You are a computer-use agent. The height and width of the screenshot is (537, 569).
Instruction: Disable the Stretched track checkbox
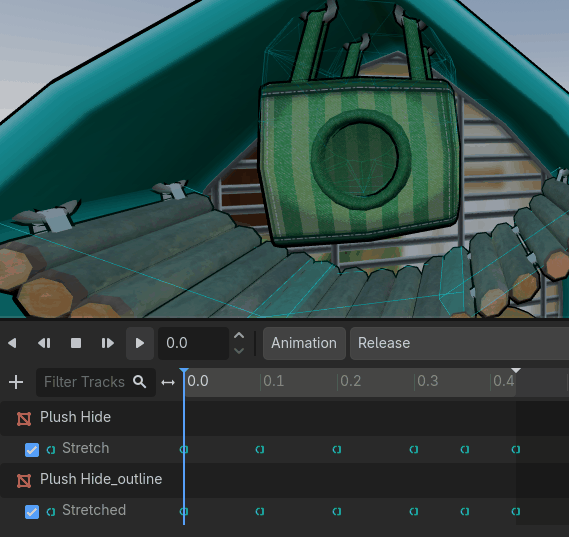click(32, 512)
